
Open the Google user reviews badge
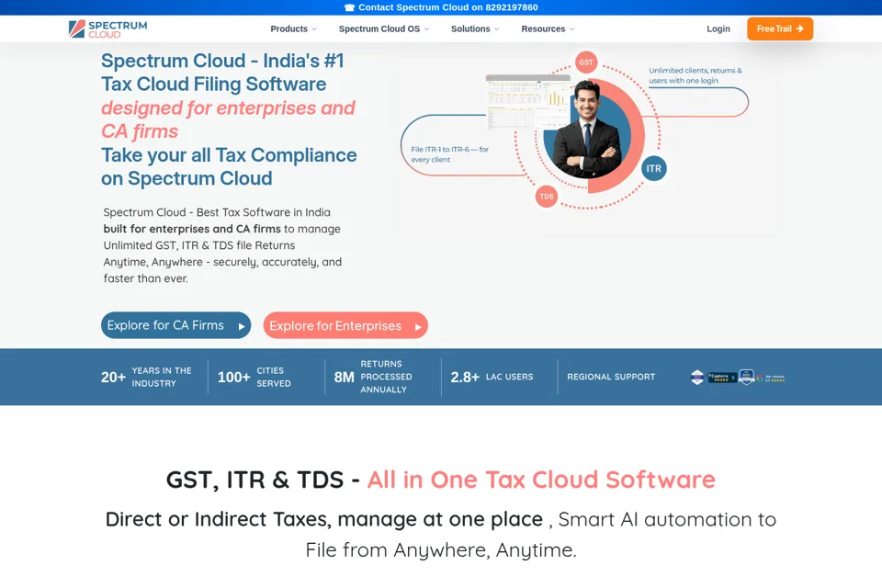click(x=771, y=379)
